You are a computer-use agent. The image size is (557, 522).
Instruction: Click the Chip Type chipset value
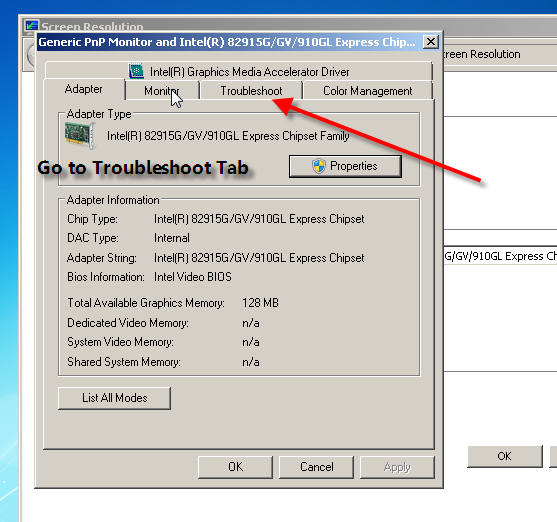click(259, 219)
